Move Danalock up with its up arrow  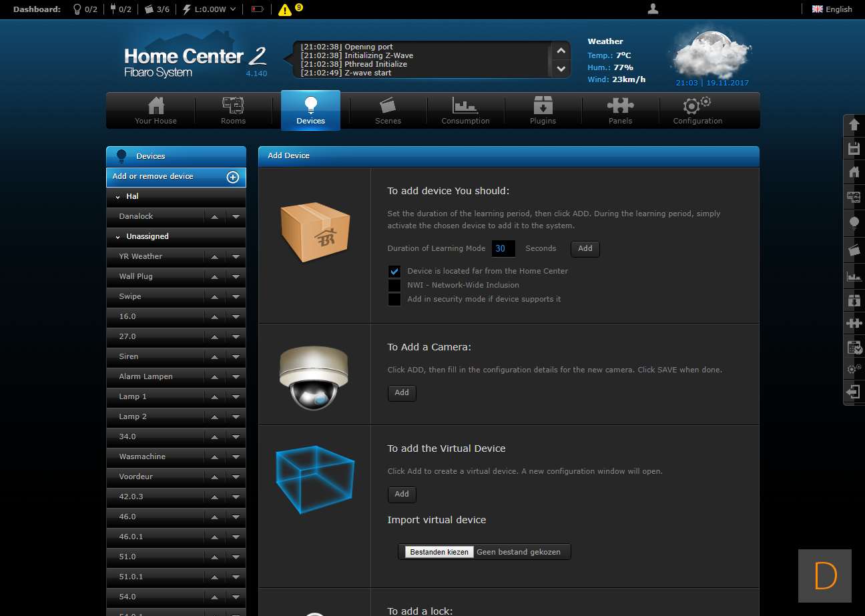coord(214,217)
